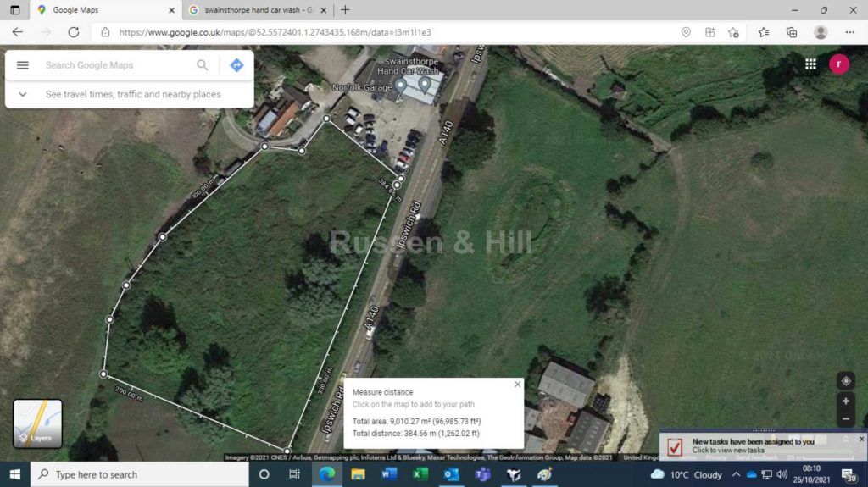Open the apps icon in address bar
The height and width of the screenshot is (487, 868).
[710, 32]
